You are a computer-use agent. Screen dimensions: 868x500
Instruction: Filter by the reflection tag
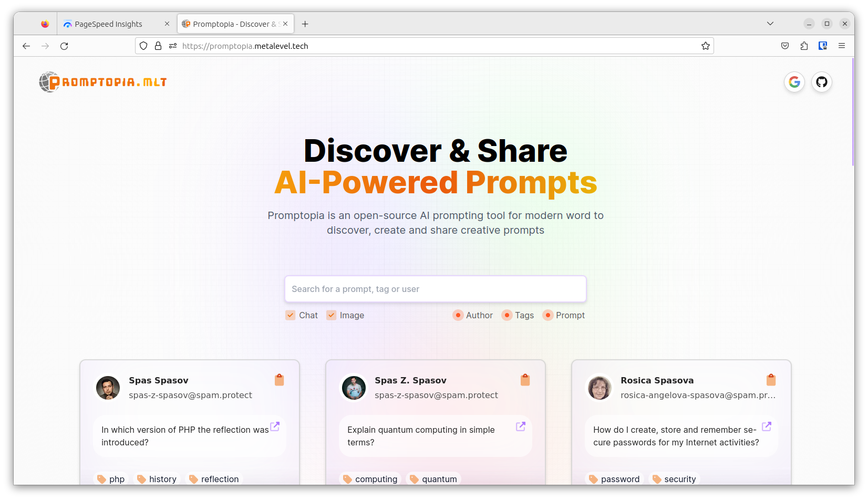pyautogui.click(x=214, y=479)
